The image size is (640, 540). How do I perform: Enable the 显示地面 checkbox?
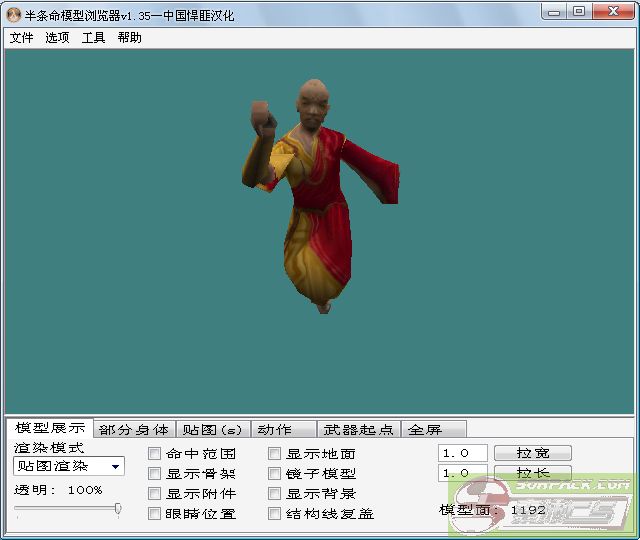click(275, 454)
